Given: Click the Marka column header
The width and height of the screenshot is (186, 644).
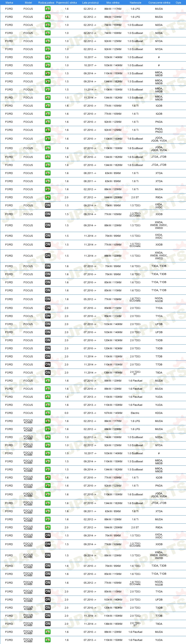Looking at the screenshot, I should [9, 3].
